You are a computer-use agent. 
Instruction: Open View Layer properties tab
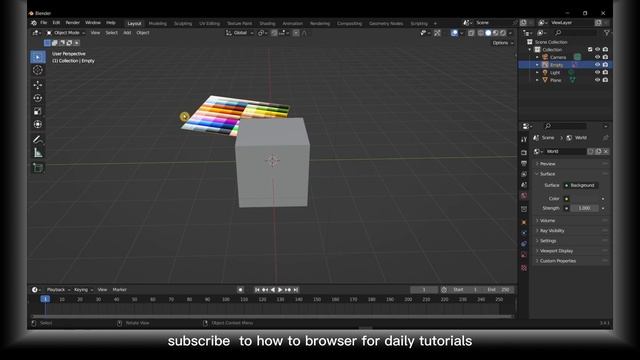point(524,174)
